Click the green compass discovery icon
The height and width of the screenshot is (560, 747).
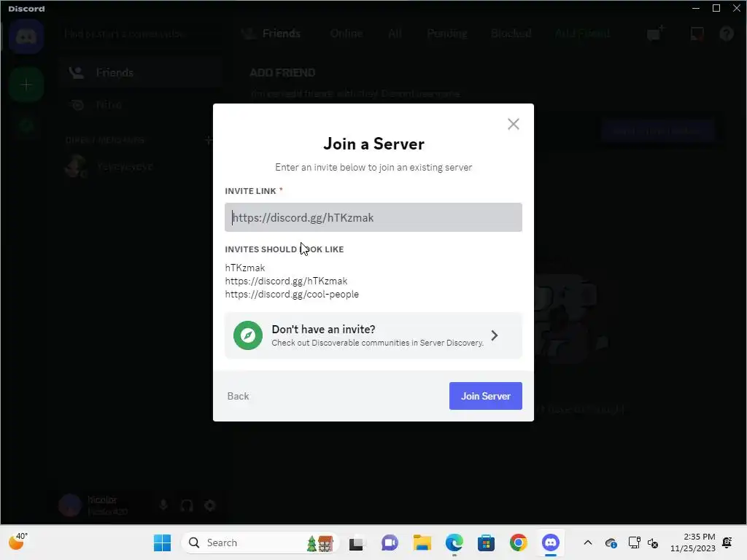pyautogui.click(x=248, y=335)
